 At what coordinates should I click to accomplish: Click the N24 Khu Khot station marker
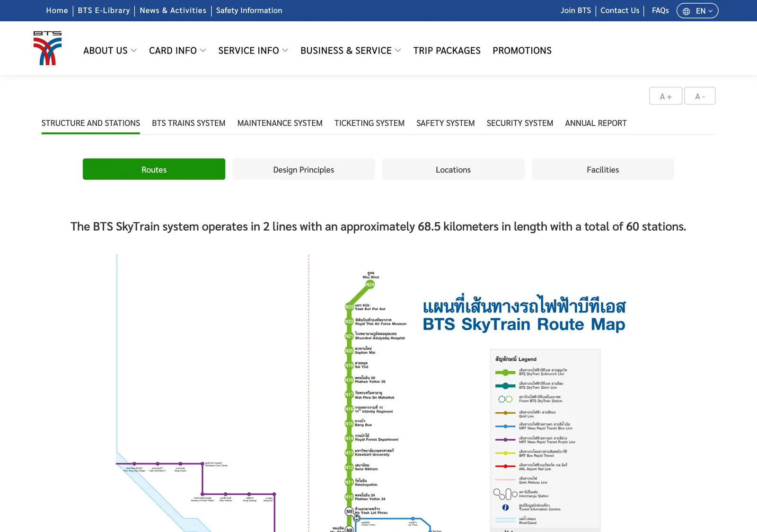point(370,284)
